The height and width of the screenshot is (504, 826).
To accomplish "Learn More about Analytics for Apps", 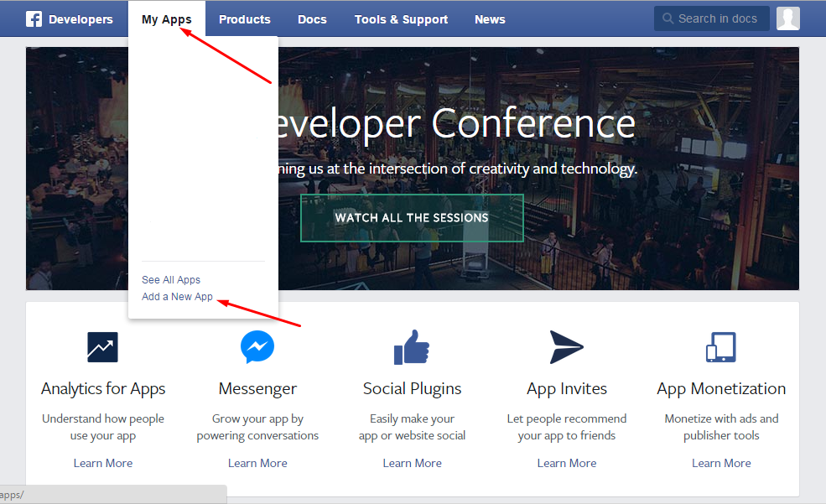I will coord(102,463).
